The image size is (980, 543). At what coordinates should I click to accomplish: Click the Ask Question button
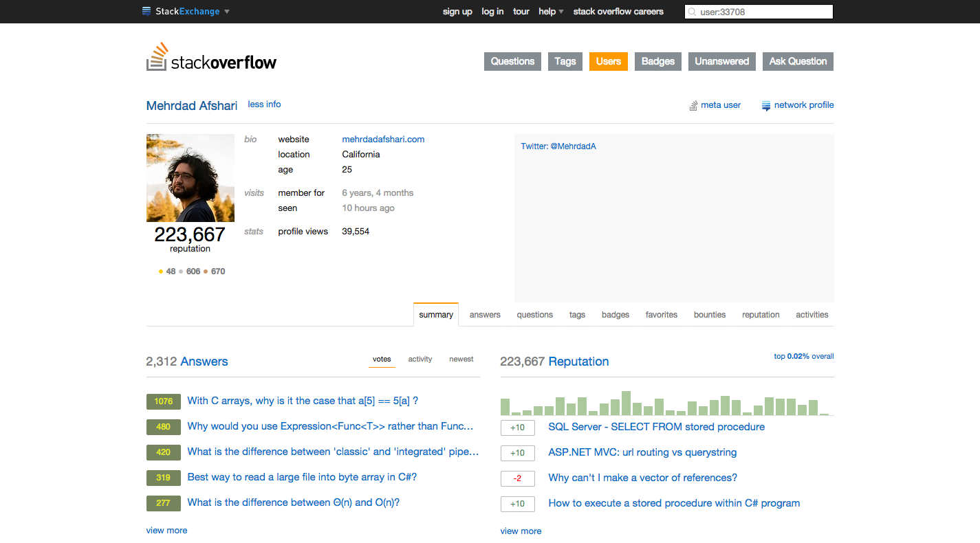[x=798, y=61]
